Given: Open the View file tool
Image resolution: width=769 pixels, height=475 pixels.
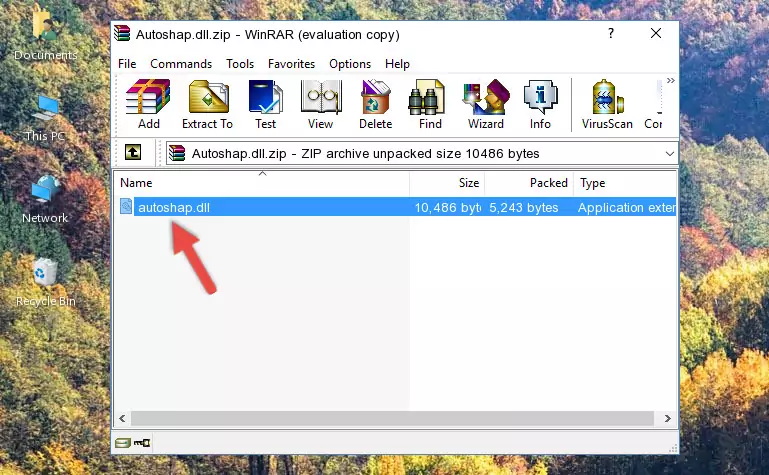Looking at the screenshot, I should (321, 104).
